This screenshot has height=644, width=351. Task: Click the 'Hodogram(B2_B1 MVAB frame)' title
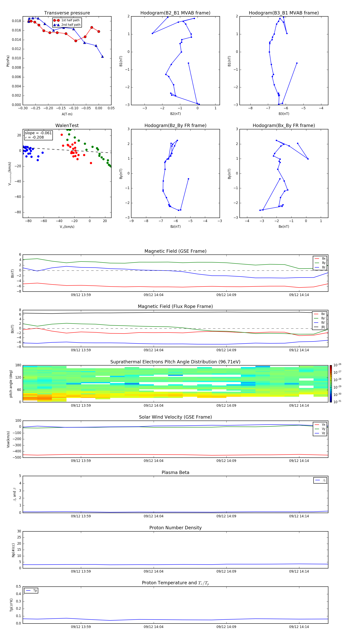175,13
